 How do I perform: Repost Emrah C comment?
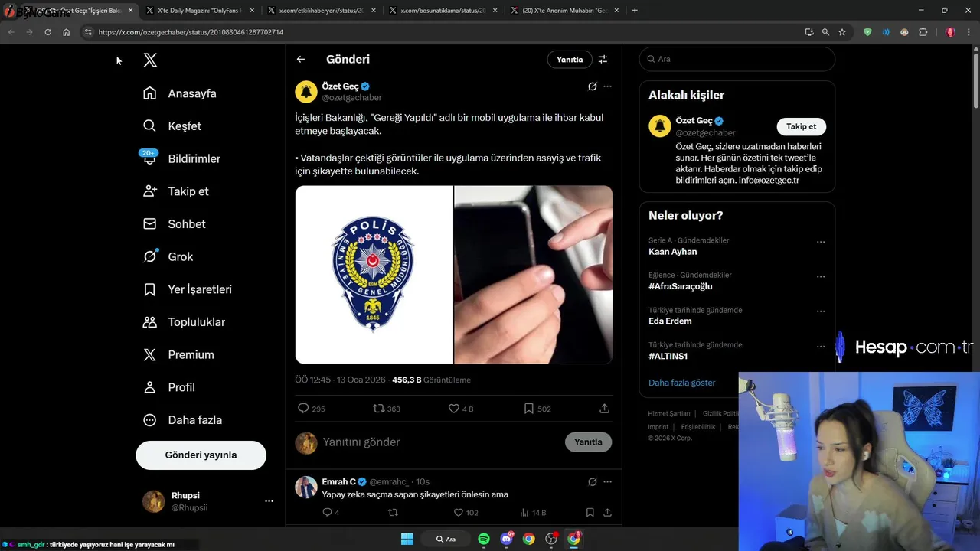[393, 513]
